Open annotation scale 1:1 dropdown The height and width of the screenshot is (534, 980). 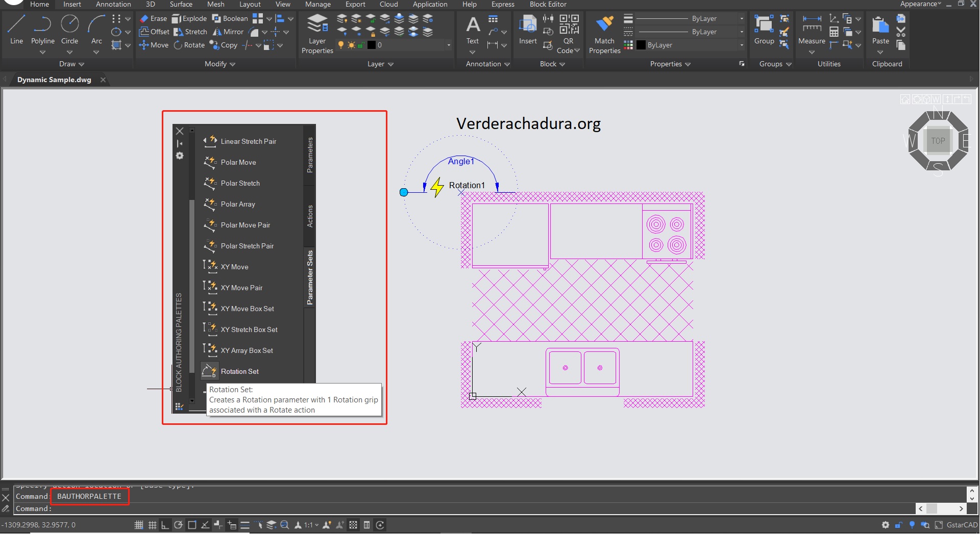click(311, 525)
